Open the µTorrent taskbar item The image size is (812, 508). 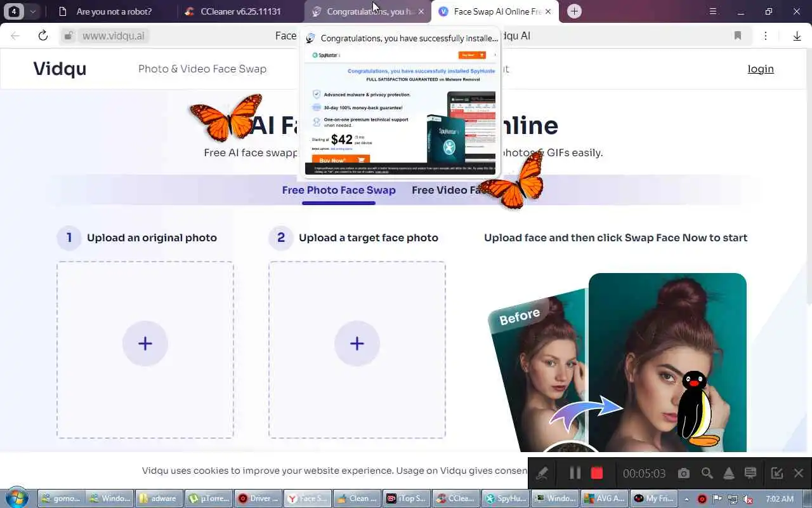(208, 498)
